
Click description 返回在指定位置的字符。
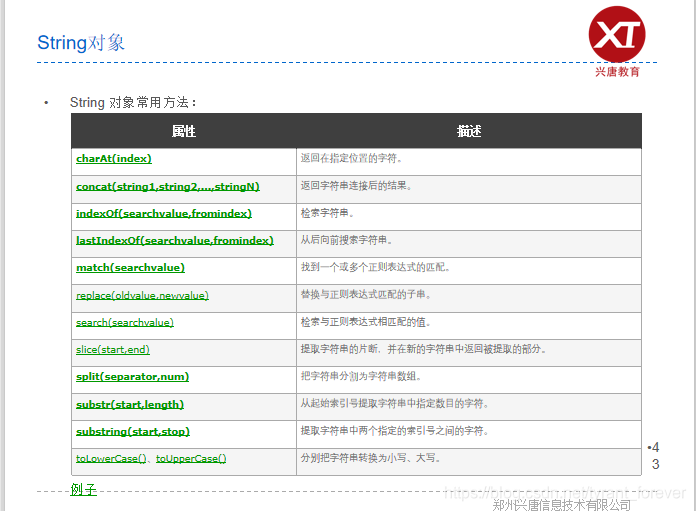[x=352, y=158]
